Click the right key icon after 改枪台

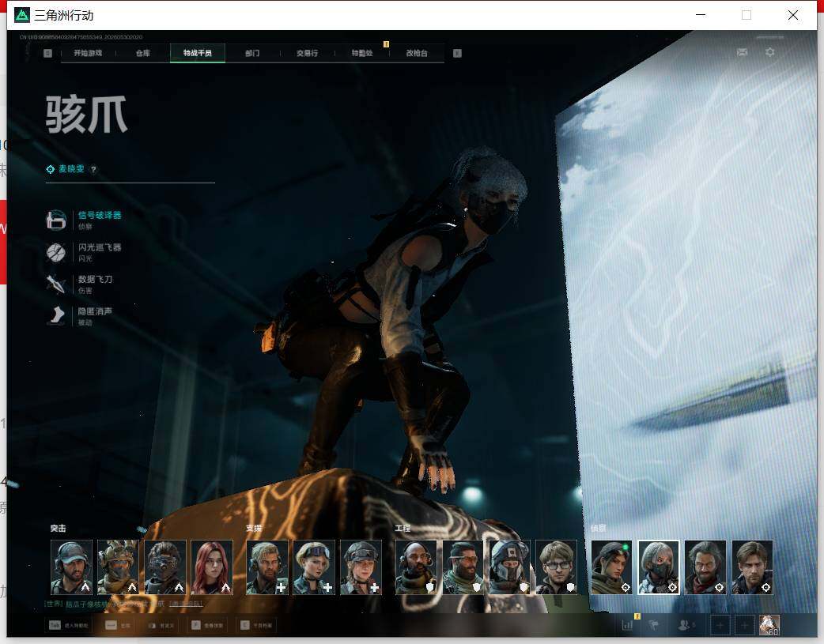click(x=457, y=53)
